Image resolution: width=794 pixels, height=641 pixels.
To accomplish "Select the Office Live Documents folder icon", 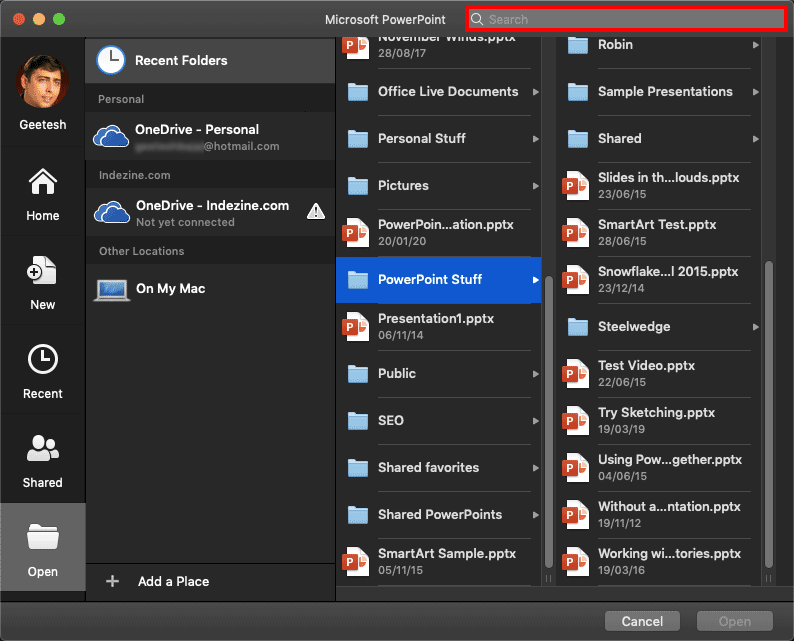I will pyautogui.click(x=358, y=92).
